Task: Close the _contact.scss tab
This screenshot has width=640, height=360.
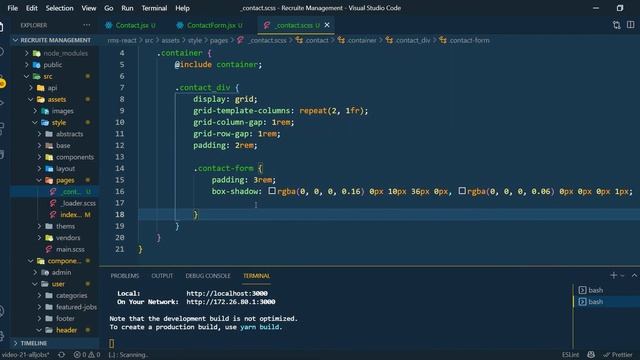Action: [327, 25]
